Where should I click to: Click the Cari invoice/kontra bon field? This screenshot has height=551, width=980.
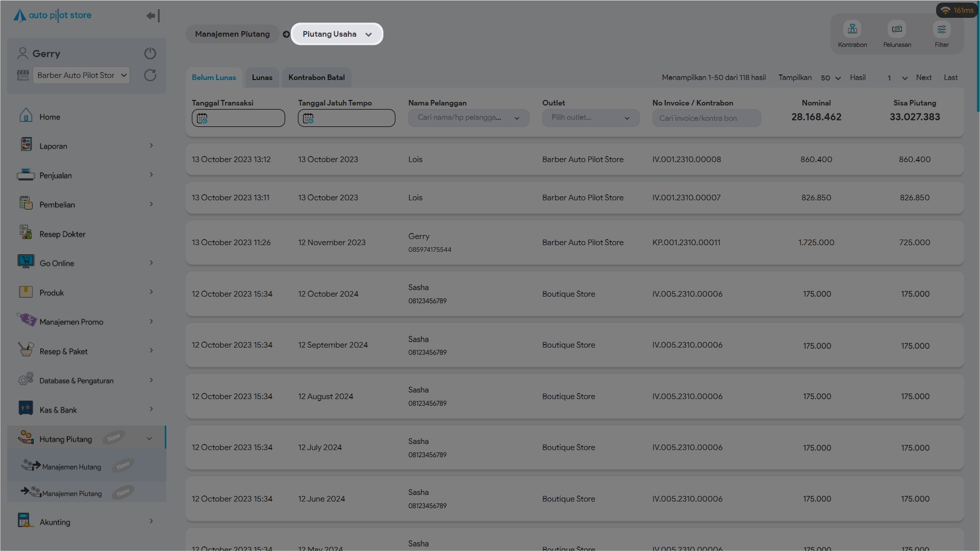point(706,118)
